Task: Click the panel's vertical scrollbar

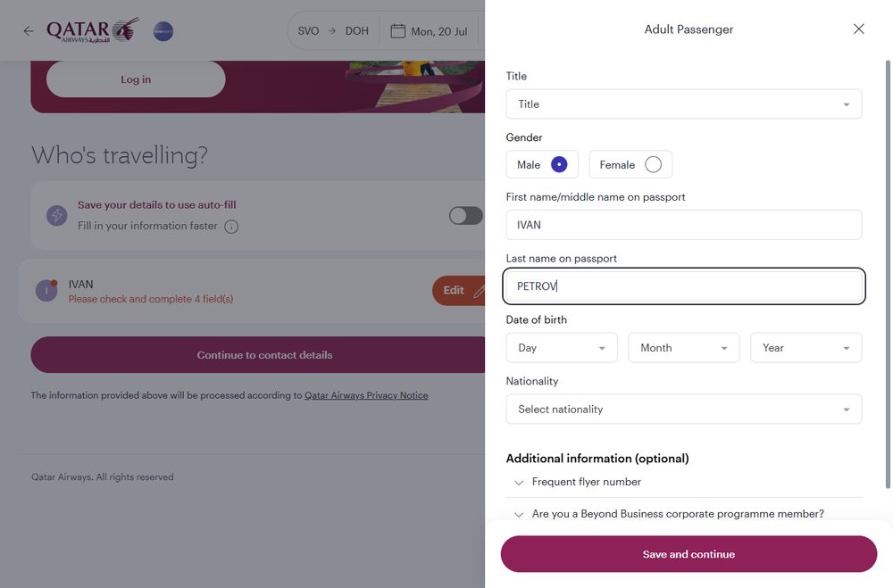Action: 888,273
